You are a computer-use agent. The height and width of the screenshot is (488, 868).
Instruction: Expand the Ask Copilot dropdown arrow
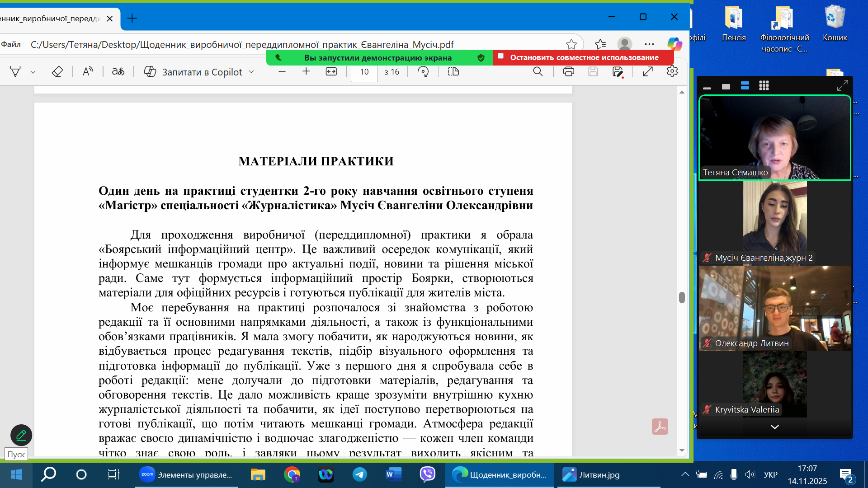(x=252, y=72)
